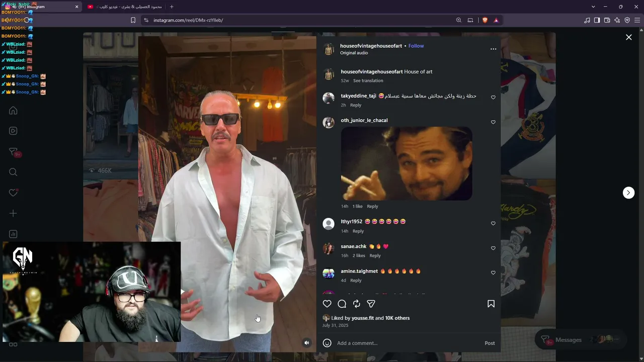
Task: Open Search in the Instagram sidebar
Action: pos(13,172)
